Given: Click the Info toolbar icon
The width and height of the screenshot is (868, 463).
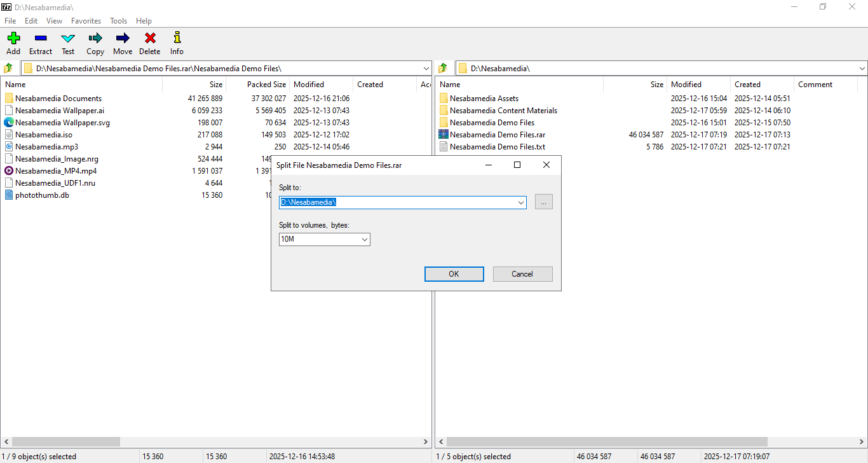Looking at the screenshot, I should [177, 39].
